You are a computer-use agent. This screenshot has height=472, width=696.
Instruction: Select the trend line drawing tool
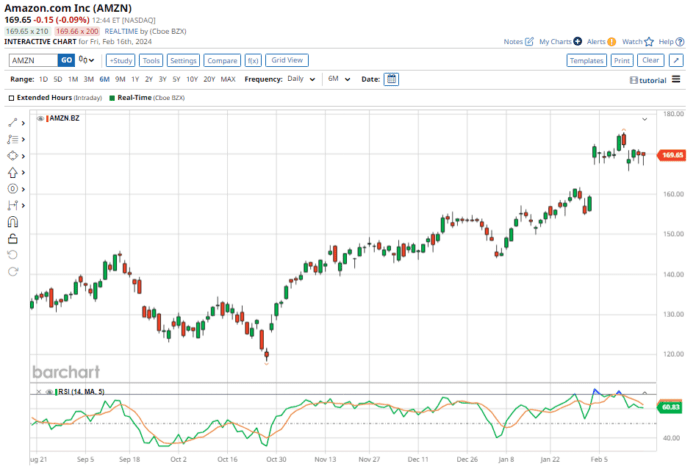(13, 123)
